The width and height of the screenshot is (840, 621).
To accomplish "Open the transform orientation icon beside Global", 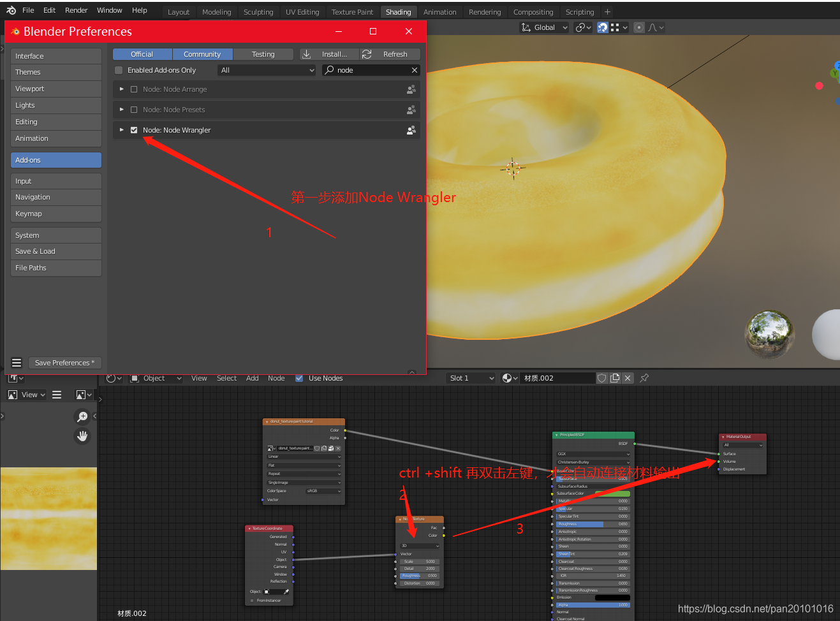I will pyautogui.click(x=526, y=27).
